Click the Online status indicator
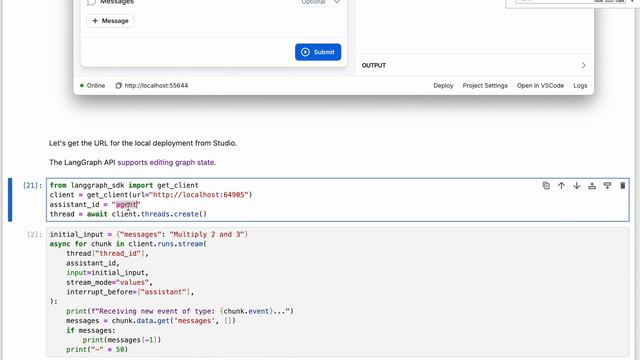This screenshot has height=360, width=640. [x=93, y=86]
